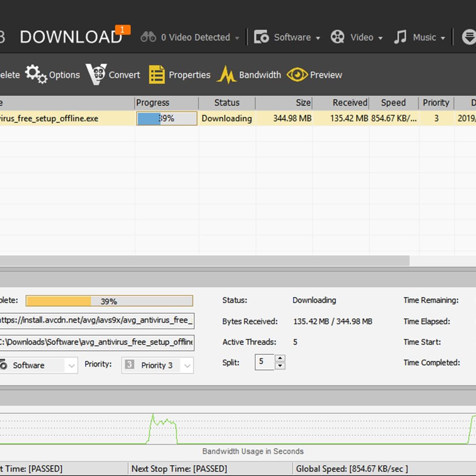Click the Preview eye icon

tap(297, 74)
